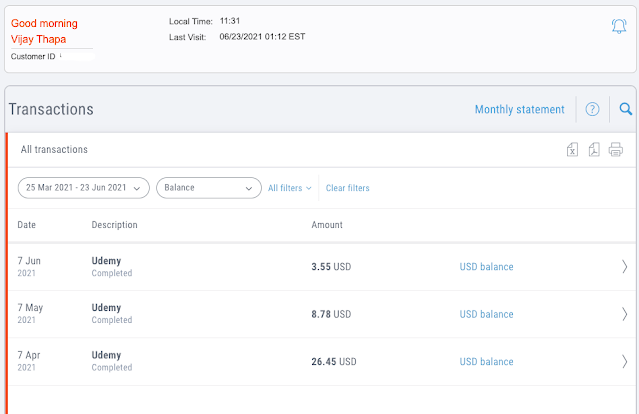Image resolution: width=639 pixels, height=414 pixels.
Task: Expand the 7 May Udemy transaction chevron
Action: [625, 314]
